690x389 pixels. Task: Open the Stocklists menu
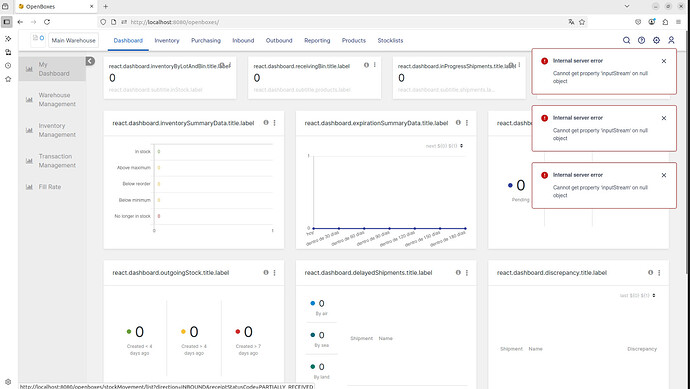coord(390,40)
